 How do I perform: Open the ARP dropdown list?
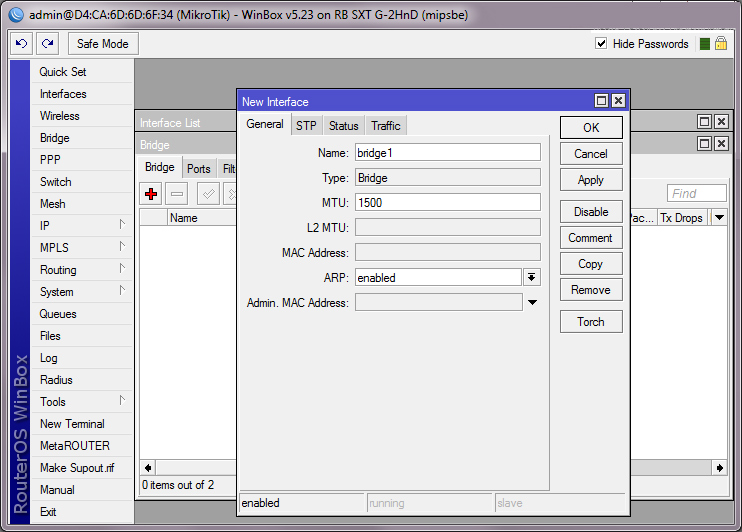click(532, 278)
